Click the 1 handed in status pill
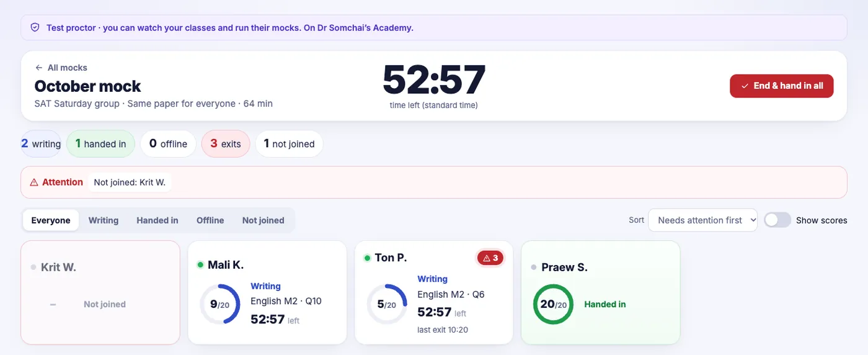This screenshot has width=868, height=355. [100, 144]
